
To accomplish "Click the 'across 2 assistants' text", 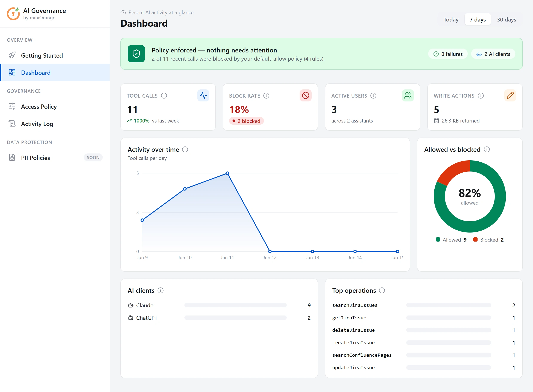I will 352,121.
